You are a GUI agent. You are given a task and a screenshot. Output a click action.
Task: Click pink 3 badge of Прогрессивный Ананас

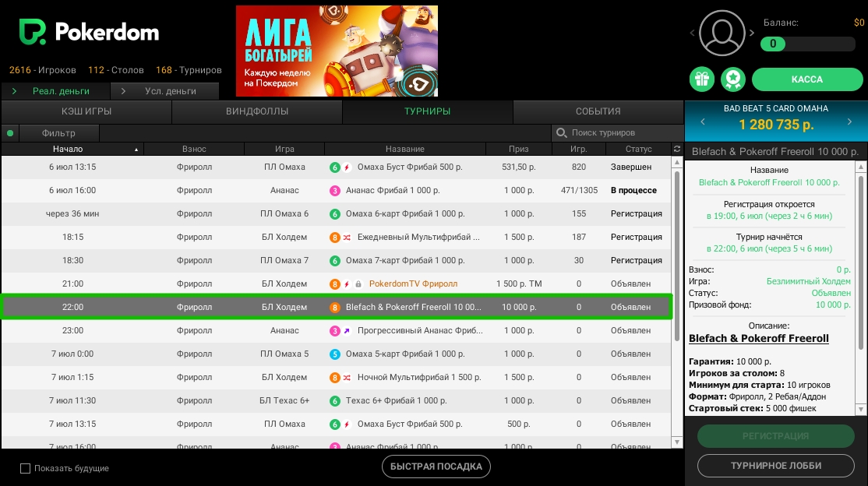pyautogui.click(x=335, y=330)
